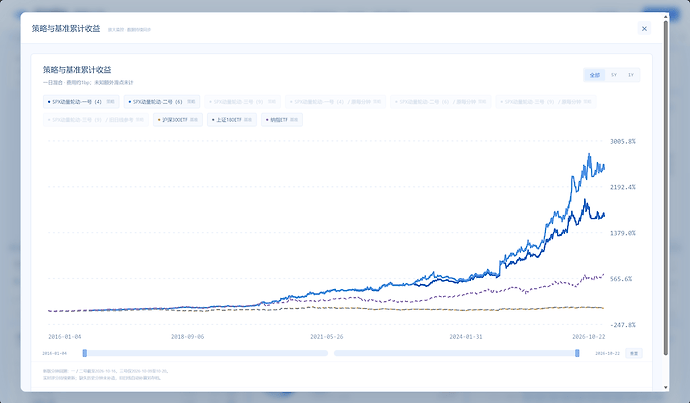Click the 重置 reset button beside the slider

634,353
